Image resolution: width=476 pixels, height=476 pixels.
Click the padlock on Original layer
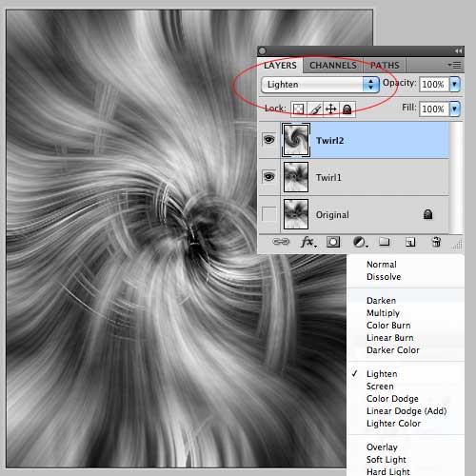pos(427,214)
